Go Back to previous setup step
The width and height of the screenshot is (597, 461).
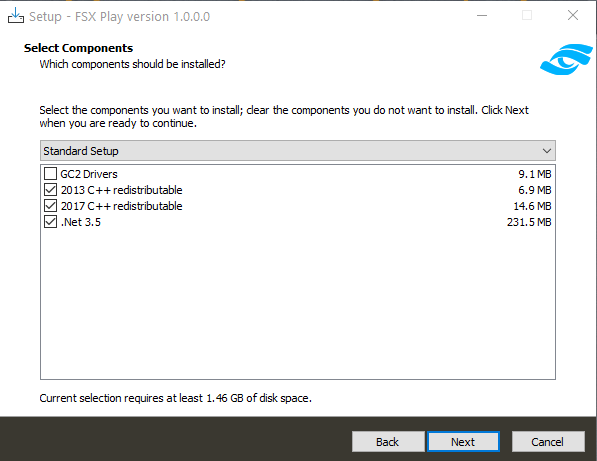[388, 442]
